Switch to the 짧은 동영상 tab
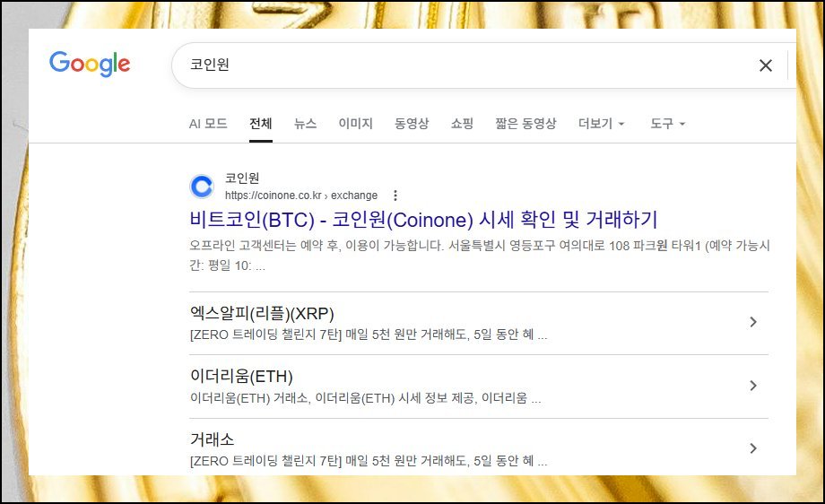 525,124
